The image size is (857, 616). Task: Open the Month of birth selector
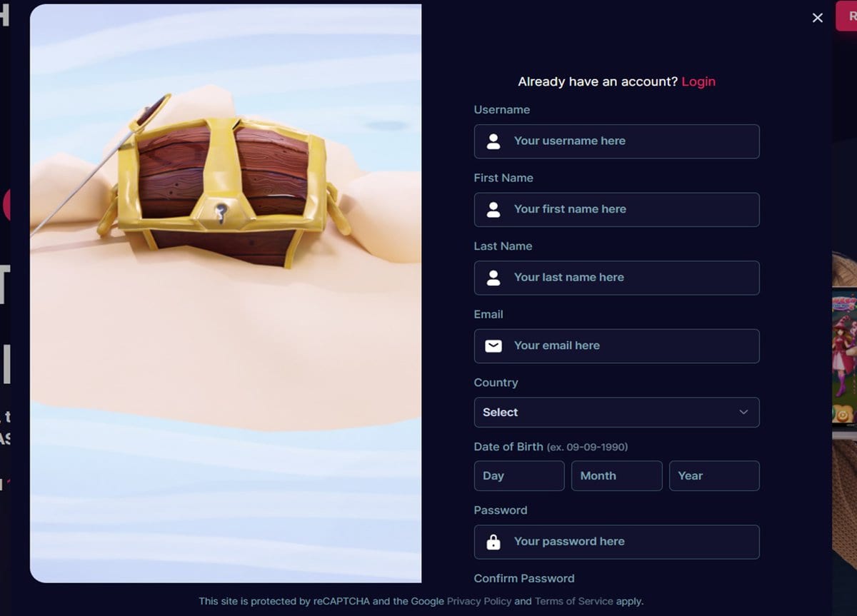tap(616, 476)
